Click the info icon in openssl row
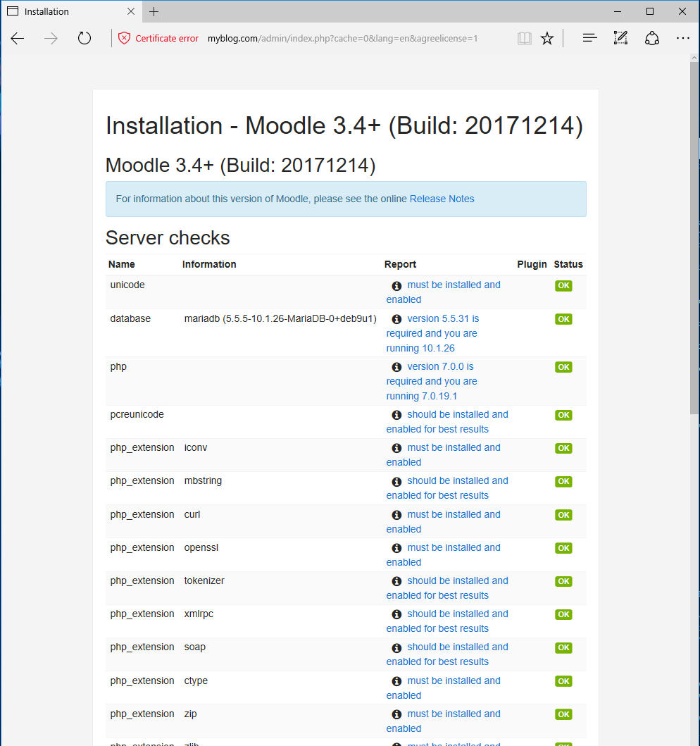Screen dimensions: 700x746 tap(396, 548)
